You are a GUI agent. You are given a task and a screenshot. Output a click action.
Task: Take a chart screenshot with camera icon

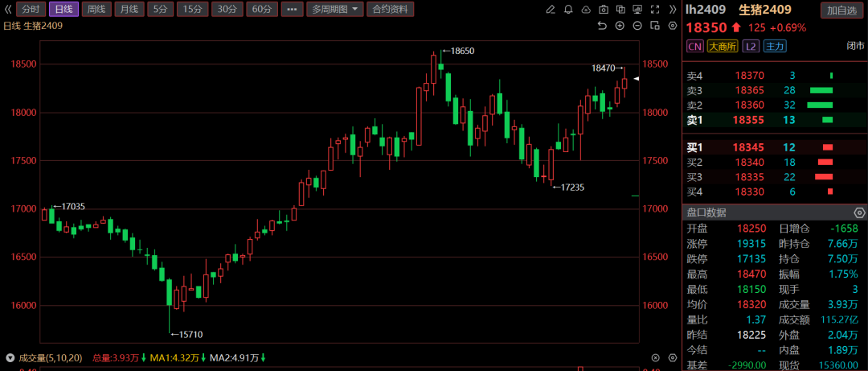click(x=604, y=10)
